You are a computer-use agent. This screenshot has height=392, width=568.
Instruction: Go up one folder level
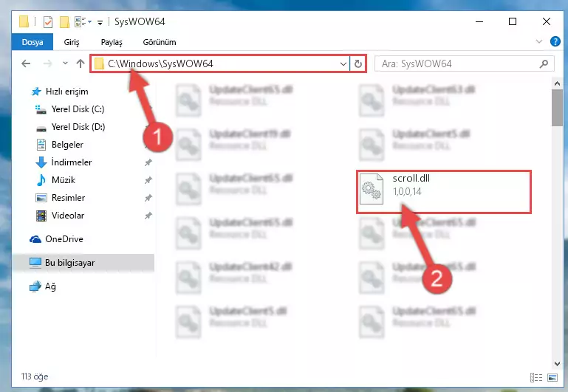click(x=81, y=63)
